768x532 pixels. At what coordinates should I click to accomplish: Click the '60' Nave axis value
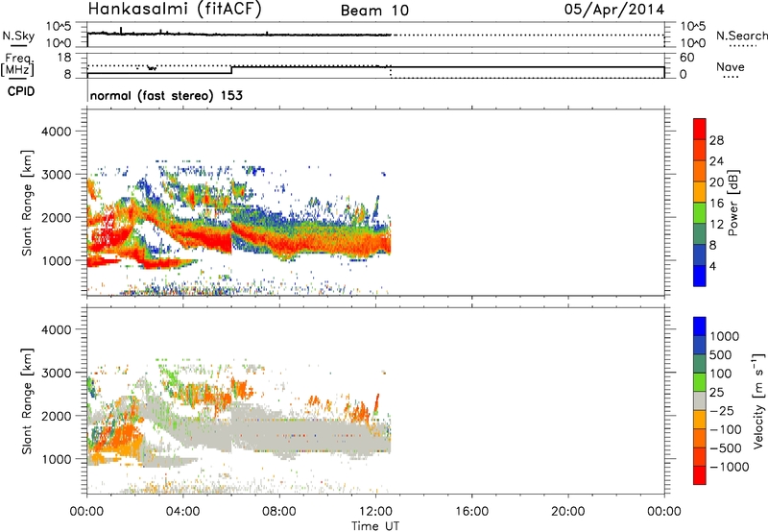[x=687, y=58]
